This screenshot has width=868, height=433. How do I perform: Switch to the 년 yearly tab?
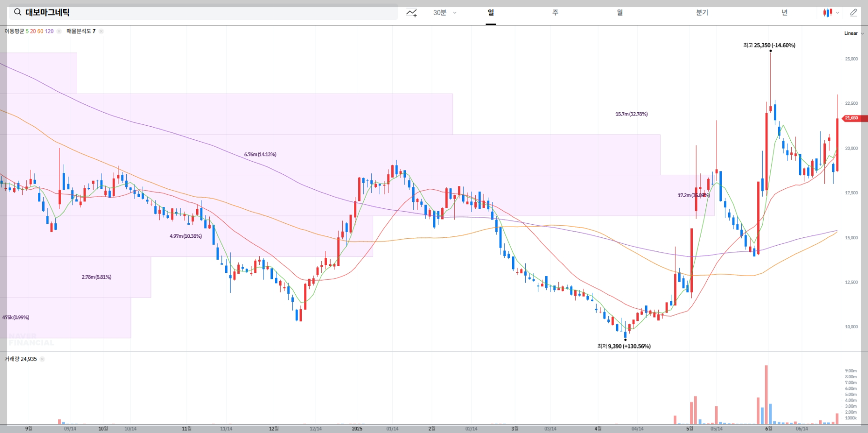click(x=785, y=13)
